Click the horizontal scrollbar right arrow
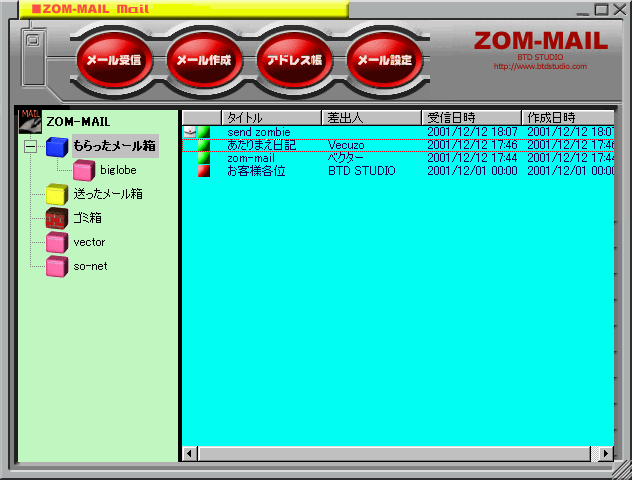This screenshot has height=480, width=632. 606,454
